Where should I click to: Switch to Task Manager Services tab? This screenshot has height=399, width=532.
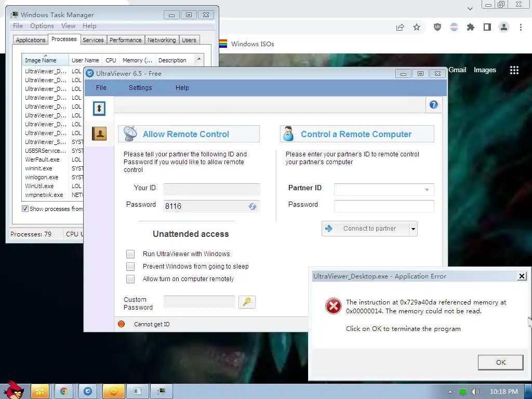93,39
